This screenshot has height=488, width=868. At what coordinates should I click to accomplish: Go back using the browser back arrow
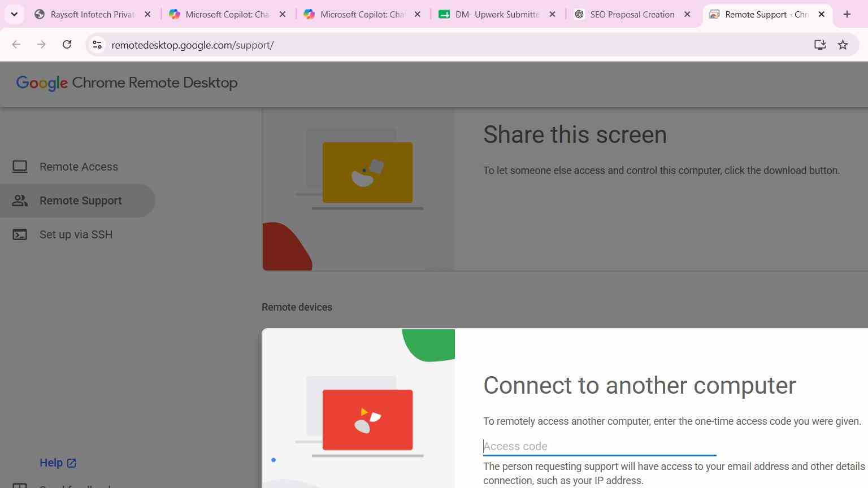coord(16,45)
